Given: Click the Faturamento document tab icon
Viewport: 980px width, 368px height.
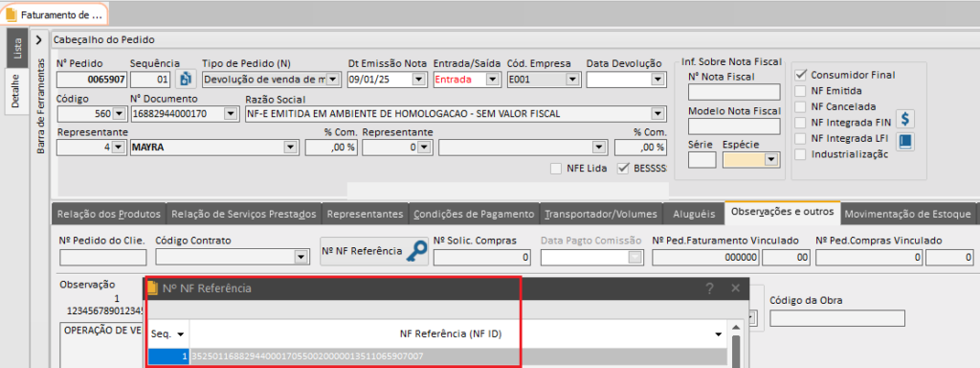Looking at the screenshot, I should 11,13.
